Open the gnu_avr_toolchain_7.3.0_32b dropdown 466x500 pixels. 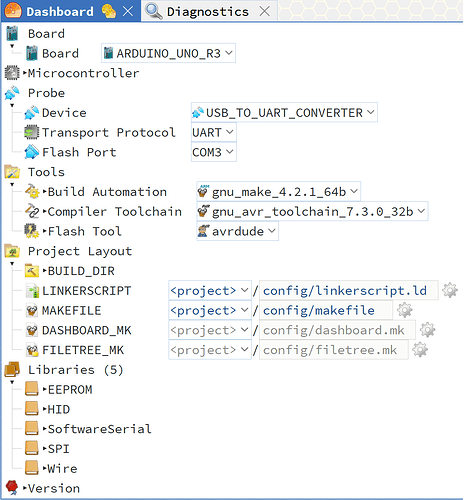(312, 211)
